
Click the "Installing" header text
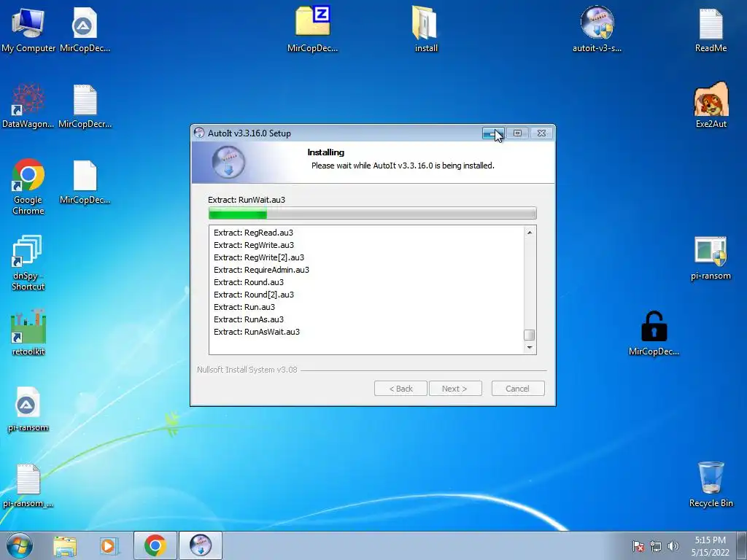pos(326,152)
